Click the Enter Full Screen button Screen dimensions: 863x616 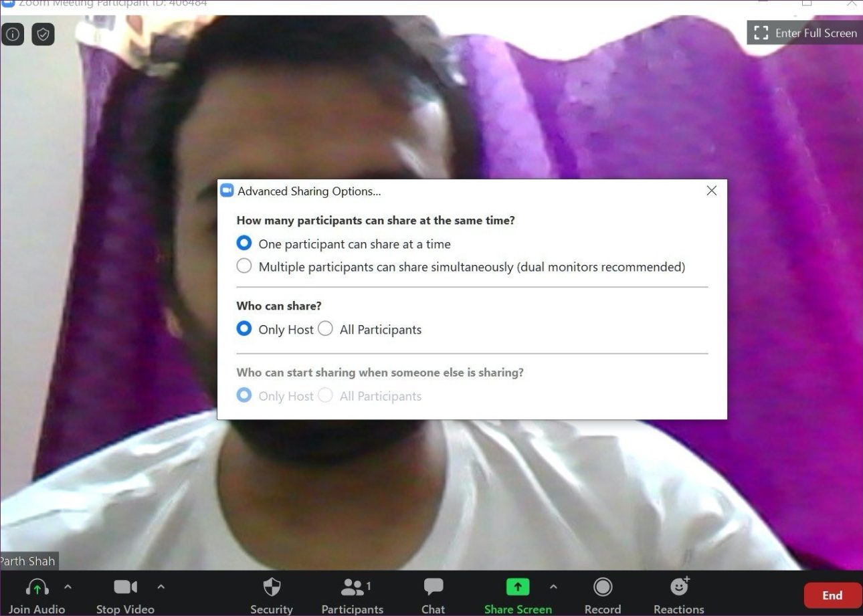point(805,33)
